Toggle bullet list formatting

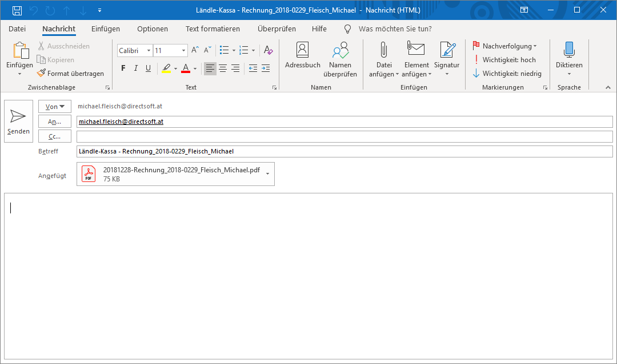coord(225,50)
